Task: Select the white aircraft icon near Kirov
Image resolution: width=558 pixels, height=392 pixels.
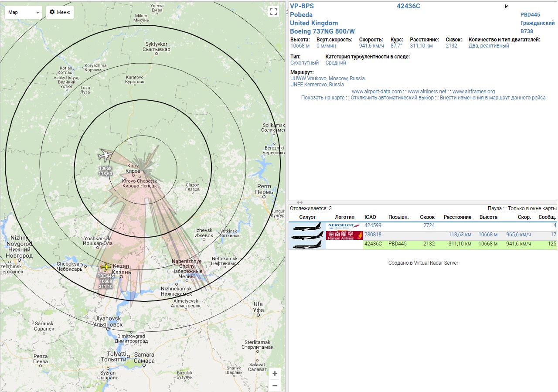Action: 104,155
